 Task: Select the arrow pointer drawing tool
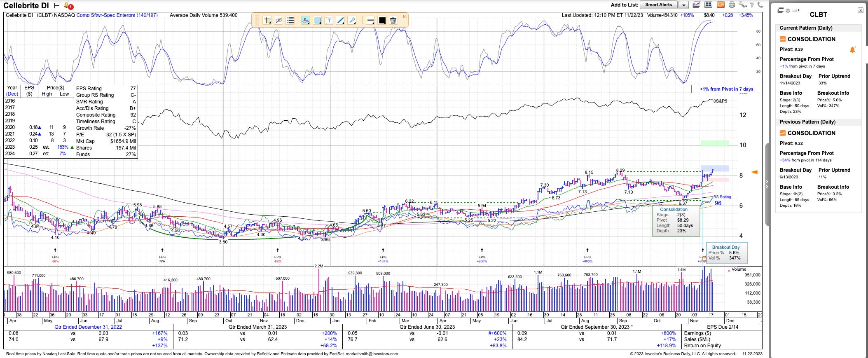pos(352,20)
